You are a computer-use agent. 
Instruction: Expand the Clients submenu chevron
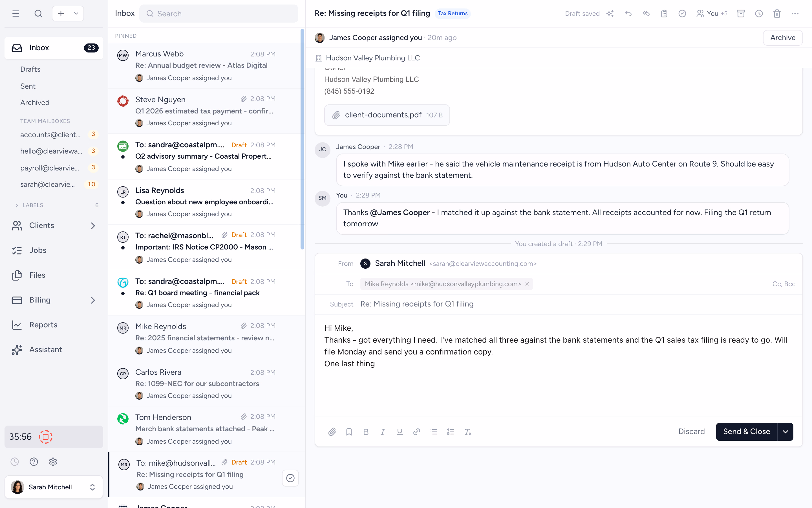click(92, 225)
